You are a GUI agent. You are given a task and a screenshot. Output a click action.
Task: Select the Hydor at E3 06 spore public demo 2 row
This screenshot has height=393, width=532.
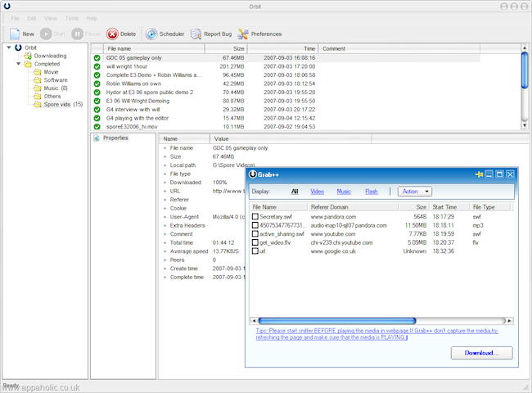point(286,93)
